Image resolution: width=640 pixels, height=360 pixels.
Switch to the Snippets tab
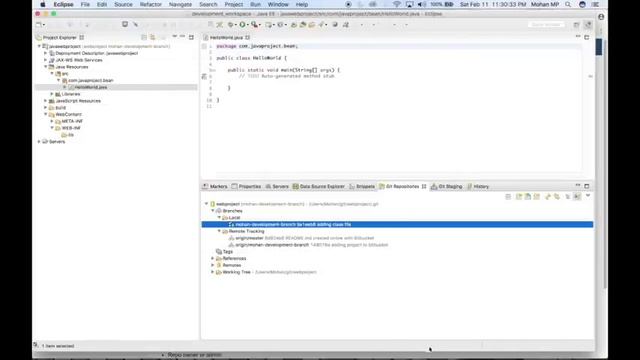[x=362, y=187]
